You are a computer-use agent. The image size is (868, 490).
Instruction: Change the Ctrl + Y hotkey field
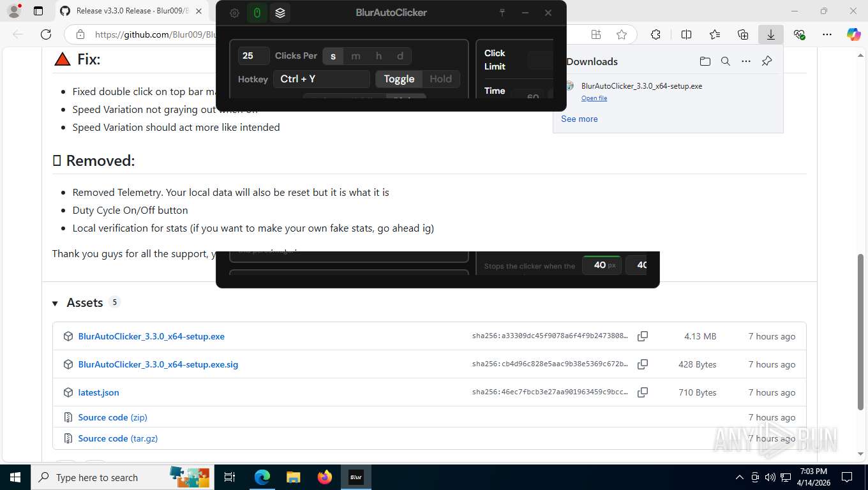[322, 79]
